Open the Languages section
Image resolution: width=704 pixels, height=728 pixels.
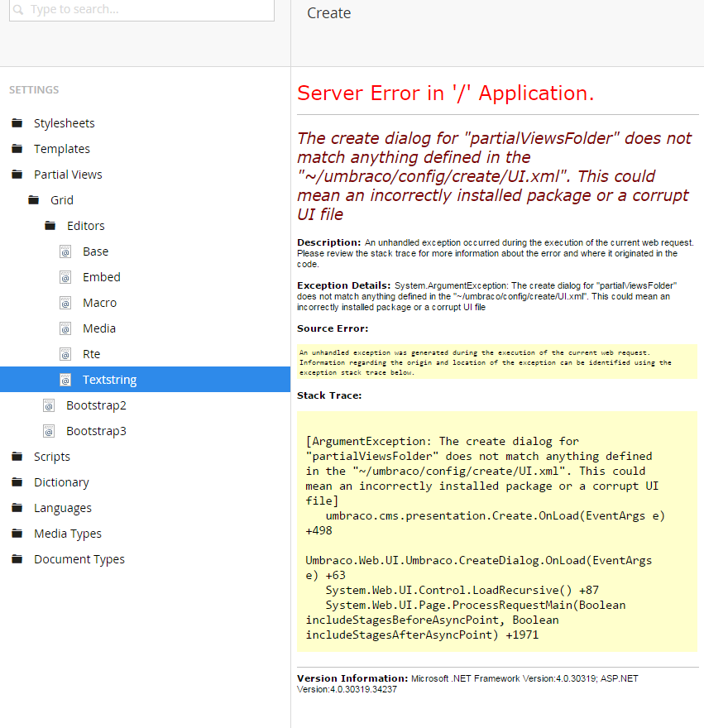click(62, 508)
